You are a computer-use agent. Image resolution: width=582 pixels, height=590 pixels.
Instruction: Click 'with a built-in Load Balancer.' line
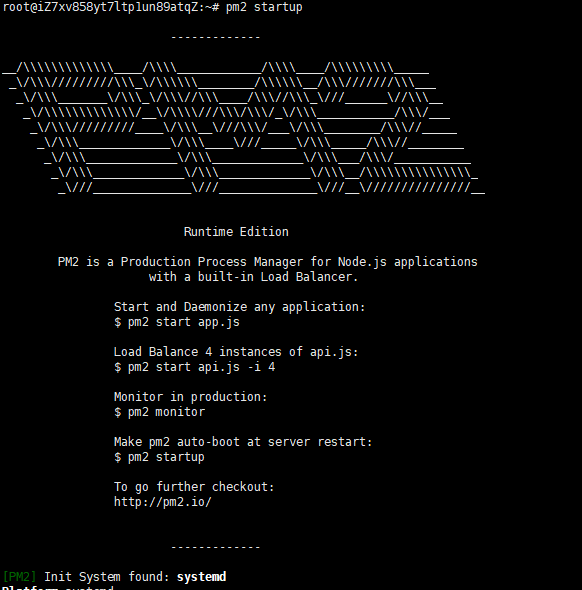254,277
